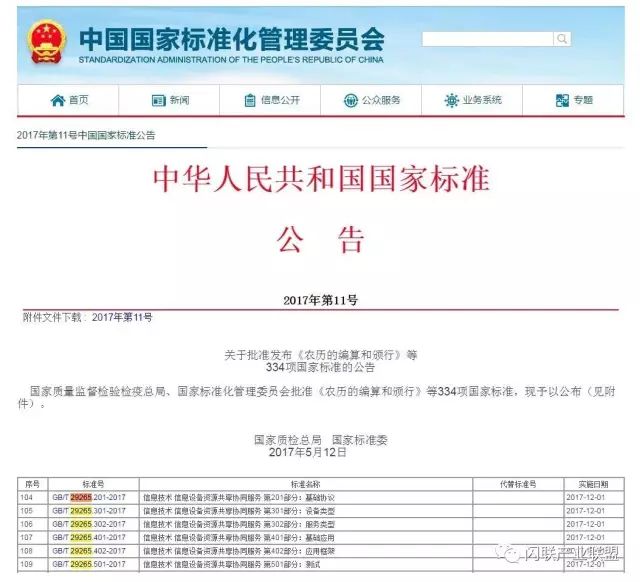Click the search magnifier icon

pyautogui.click(x=562, y=39)
